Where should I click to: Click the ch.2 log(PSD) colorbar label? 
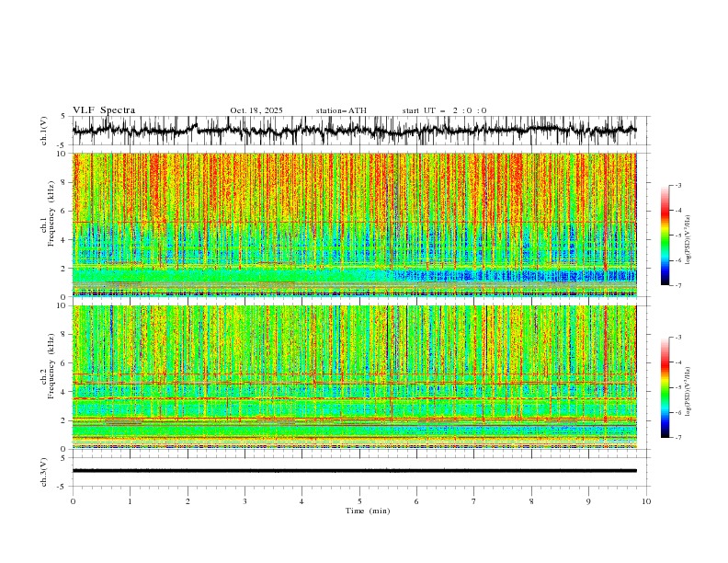click(688, 392)
